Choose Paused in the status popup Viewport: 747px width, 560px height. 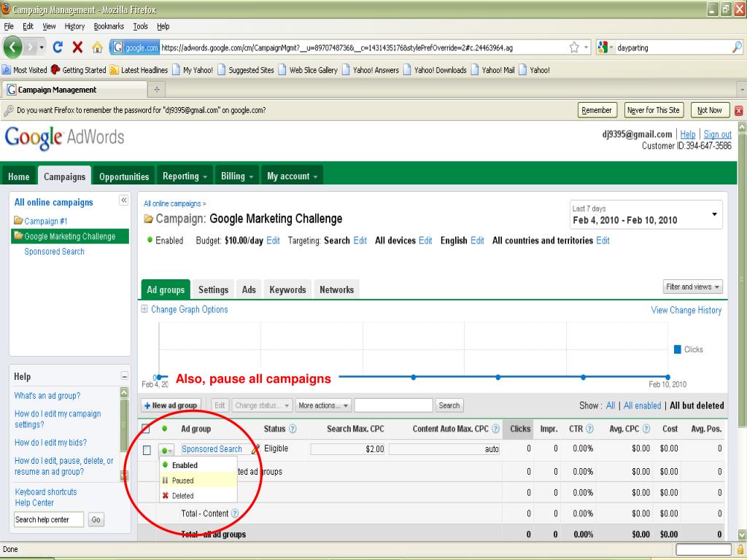click(198, 481)
